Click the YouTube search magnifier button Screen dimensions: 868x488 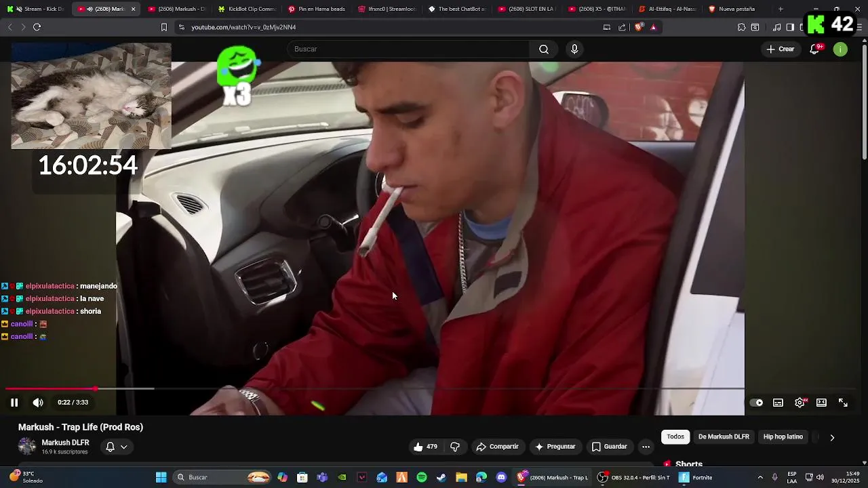[544, 49]
